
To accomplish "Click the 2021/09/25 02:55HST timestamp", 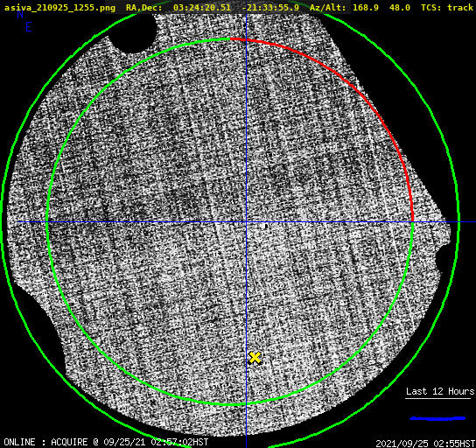I will tap(425, 444).
